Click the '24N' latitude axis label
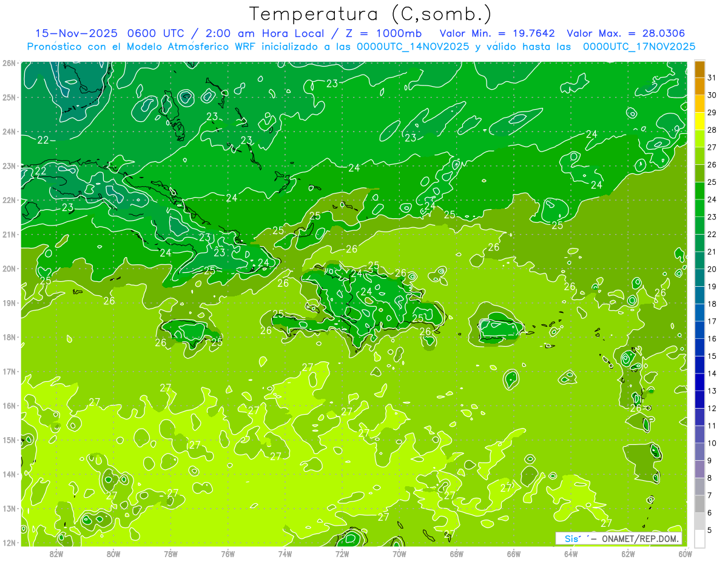Screen dimensions: 728x562 click(10, 132)
